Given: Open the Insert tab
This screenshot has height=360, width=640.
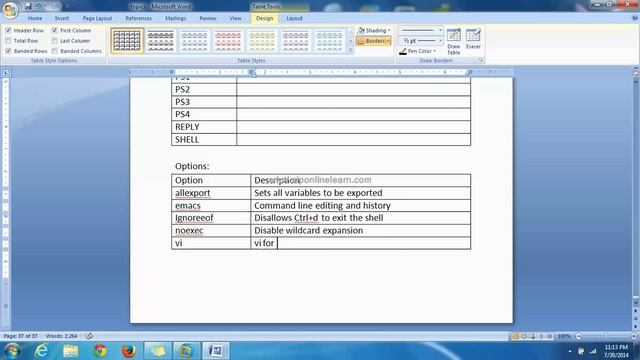Looking at the screenshot, I should tap(62, 18).
